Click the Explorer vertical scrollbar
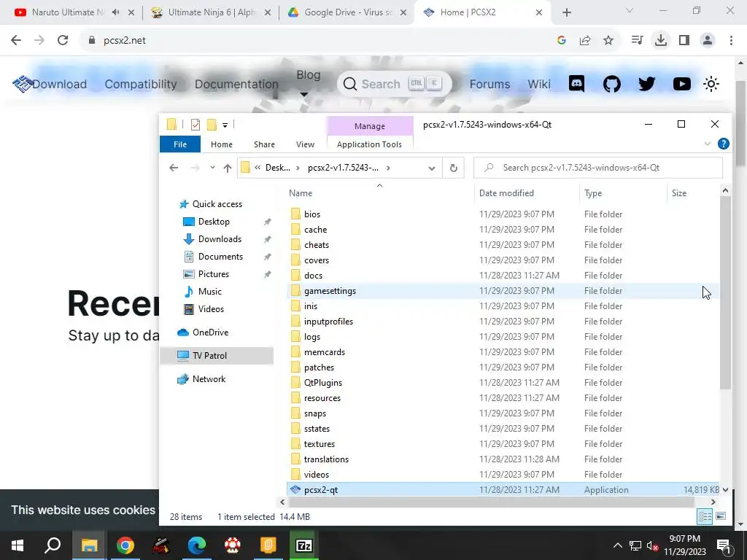 click(x=725, y=293)
